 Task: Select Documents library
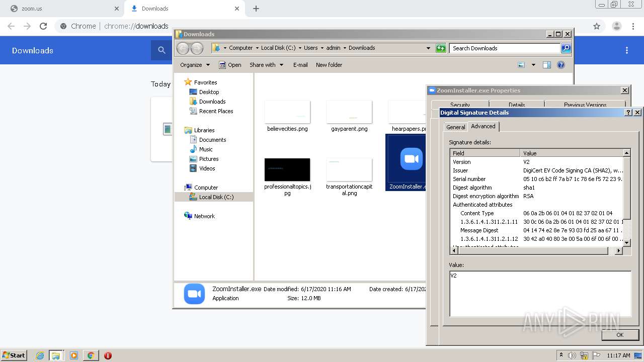tap(212, 140)
